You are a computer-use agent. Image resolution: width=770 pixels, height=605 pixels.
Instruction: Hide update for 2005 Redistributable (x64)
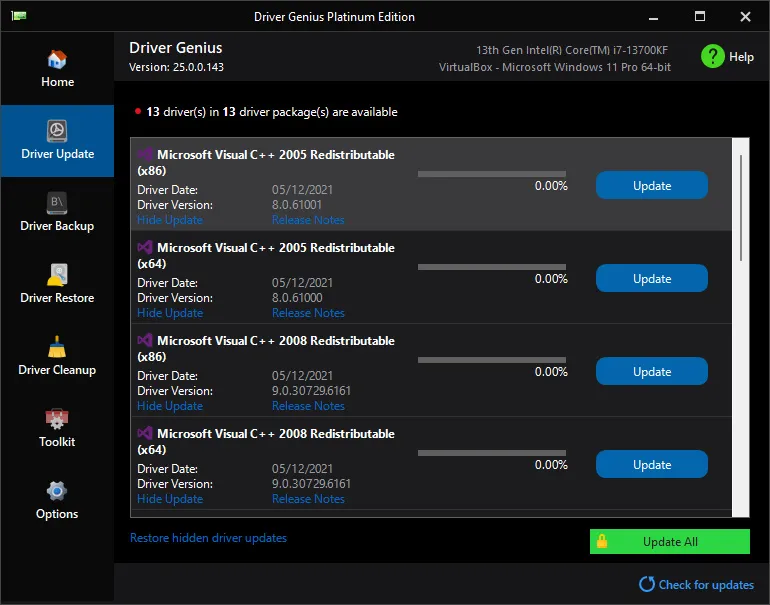pyautogui.click(x=170, y=313)
